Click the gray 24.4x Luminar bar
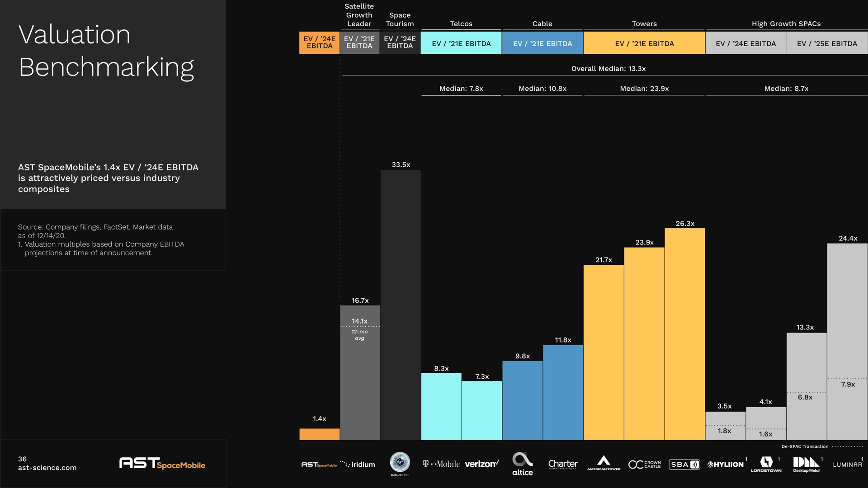Image resolution: width=868 pixels, height=488 pixels. (848, 342)
